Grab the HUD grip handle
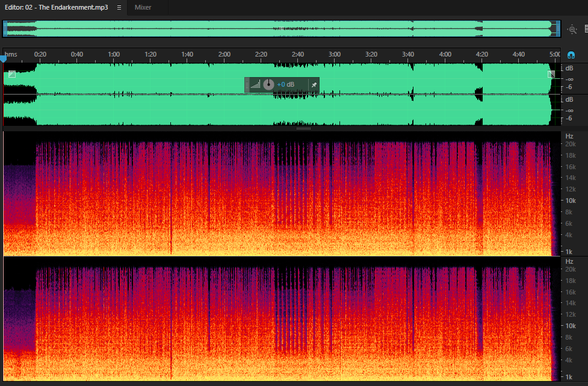 tap(247, 85)
